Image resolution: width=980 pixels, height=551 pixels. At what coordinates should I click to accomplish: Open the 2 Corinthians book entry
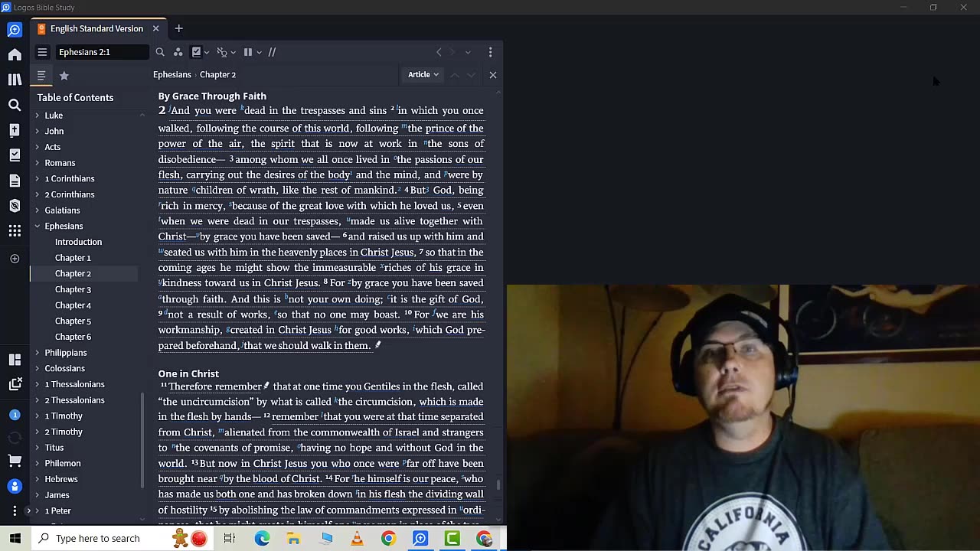click(70, 194)
